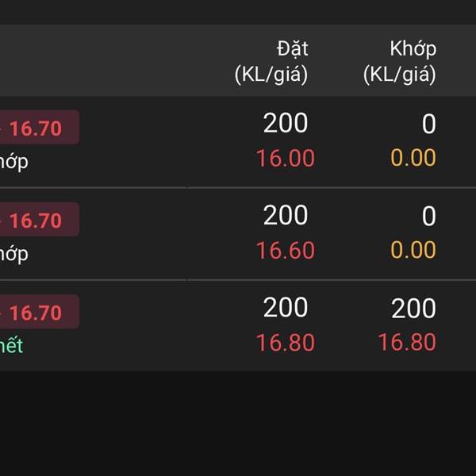The image size is (476, 476).
Task: Tap the second row's yellow 0.00
Action: click(x=413, y=251)
